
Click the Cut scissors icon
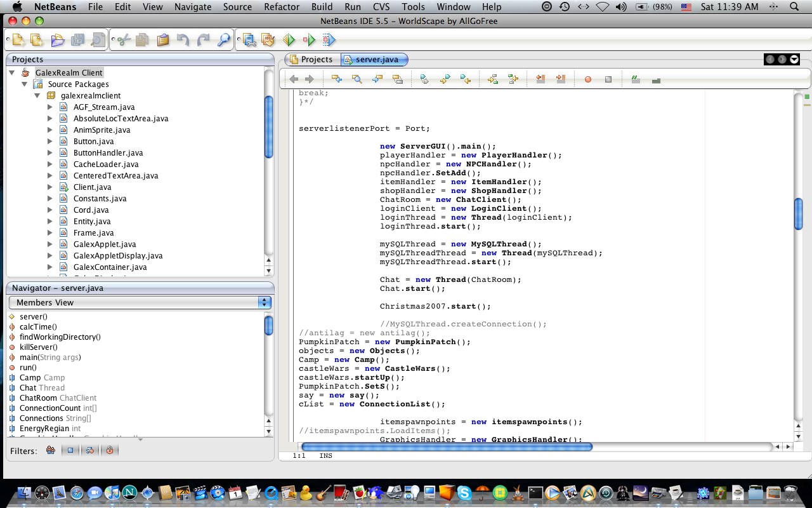click(124, 40)
